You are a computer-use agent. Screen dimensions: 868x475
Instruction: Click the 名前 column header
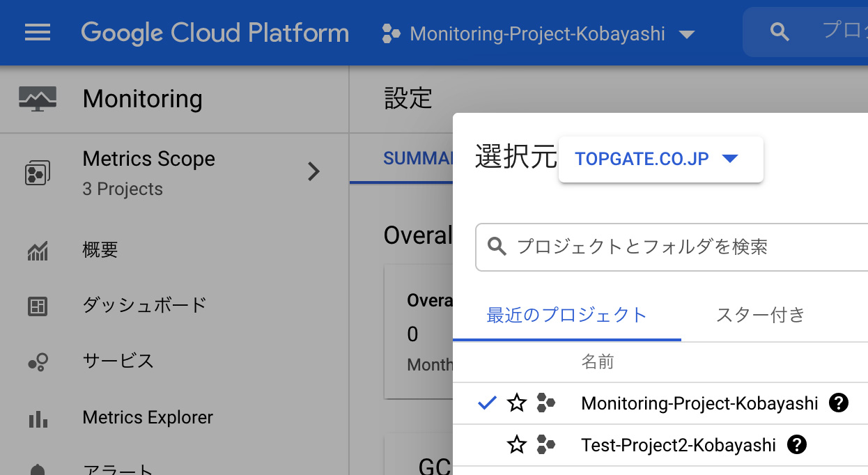598,361
